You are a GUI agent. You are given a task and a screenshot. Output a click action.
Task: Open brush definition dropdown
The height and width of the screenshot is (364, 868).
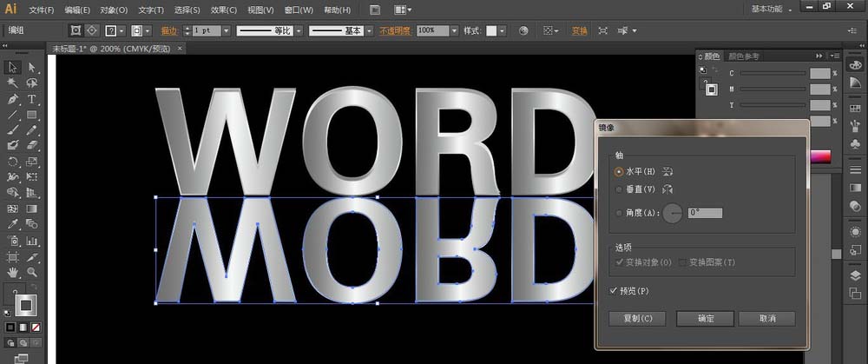[x=369, y=31]
